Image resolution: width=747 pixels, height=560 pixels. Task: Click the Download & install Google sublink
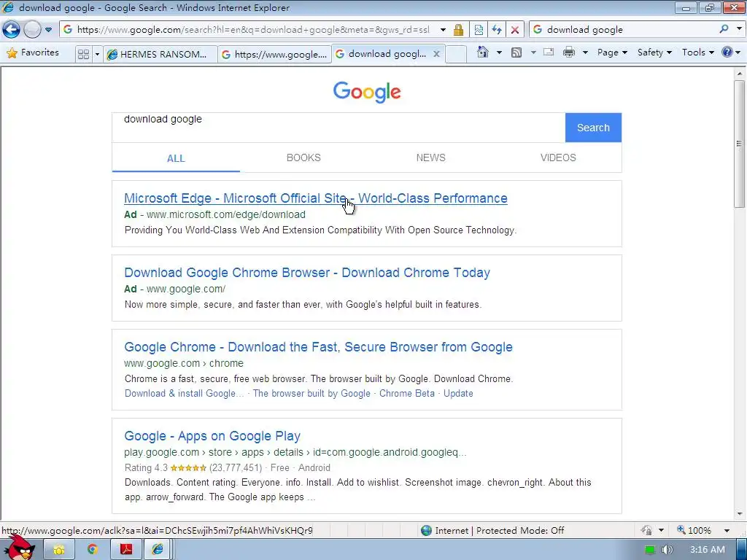[x=184, y=393]
